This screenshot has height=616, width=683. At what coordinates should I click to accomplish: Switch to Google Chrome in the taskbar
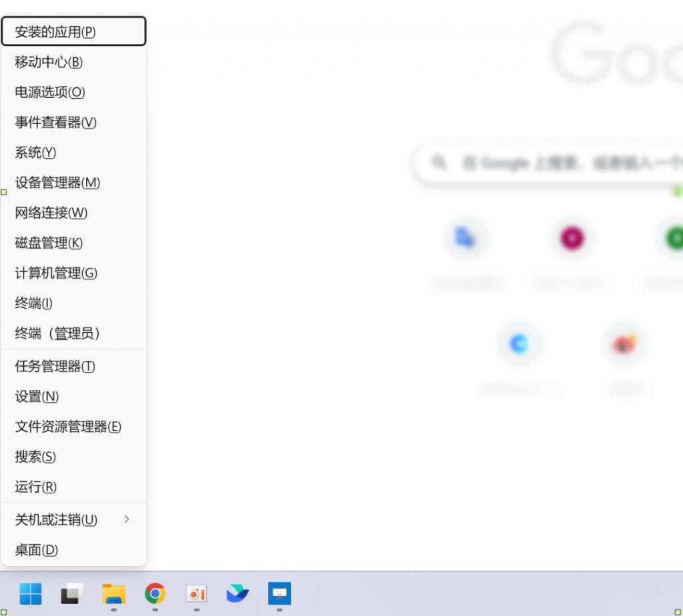coord(155,593)
